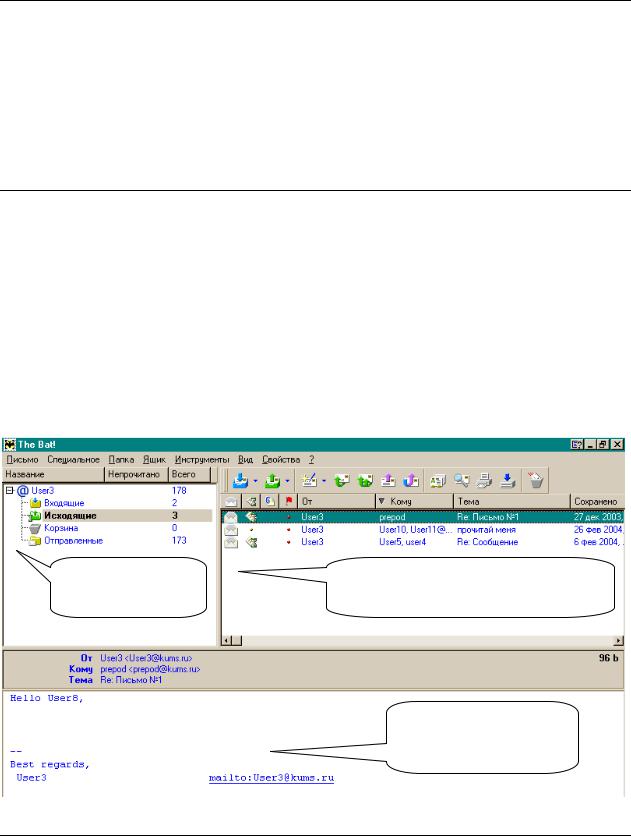This screenshot has width=631, height=836.
Task: Sort messages by the Сохранено column header
Action: pyautogui.click(x=597, y=501)
